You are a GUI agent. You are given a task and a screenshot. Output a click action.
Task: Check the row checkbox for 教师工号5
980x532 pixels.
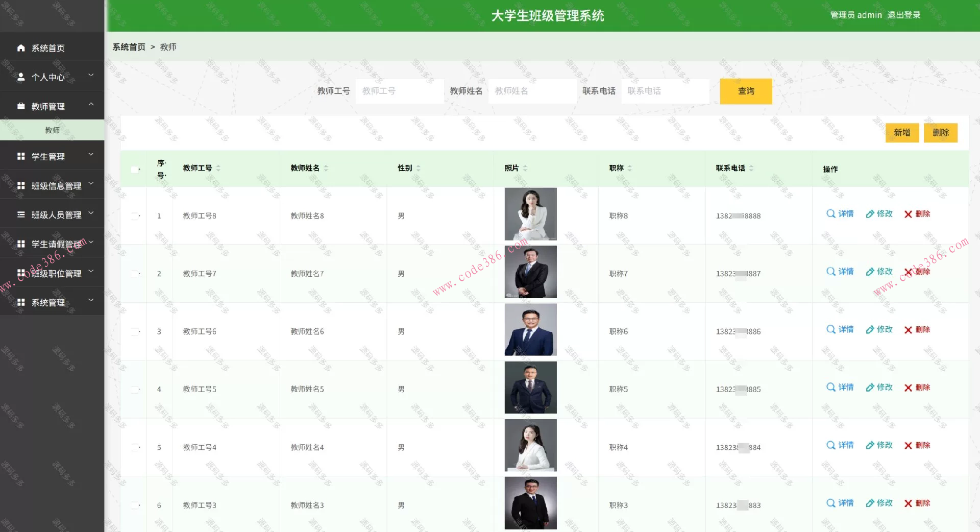134,389
